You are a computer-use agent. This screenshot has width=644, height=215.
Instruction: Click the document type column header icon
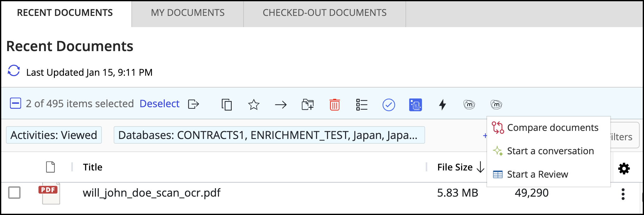click(x=50, y=167)
